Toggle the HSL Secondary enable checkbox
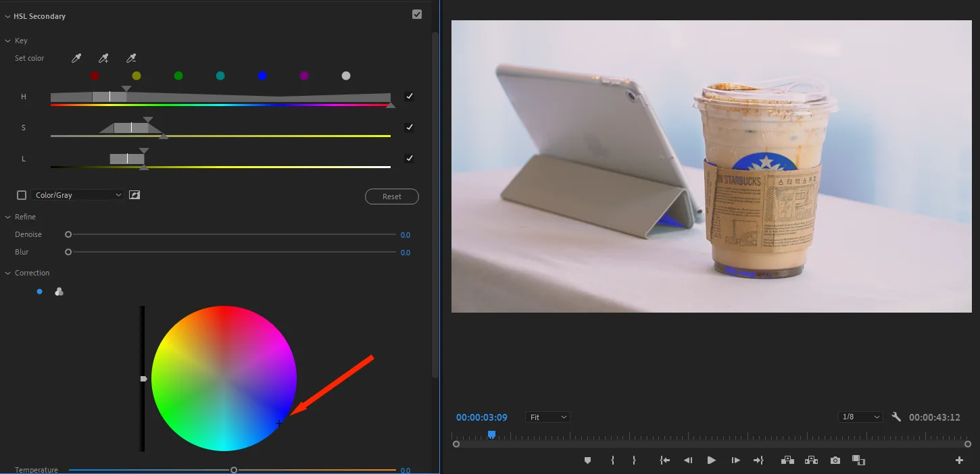The height and width of the screenshot is (474, 980). coord(417,14)
